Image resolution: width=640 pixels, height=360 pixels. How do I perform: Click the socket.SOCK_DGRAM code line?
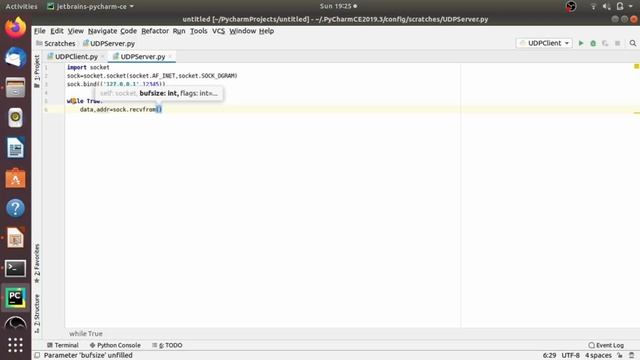[152, 76]
